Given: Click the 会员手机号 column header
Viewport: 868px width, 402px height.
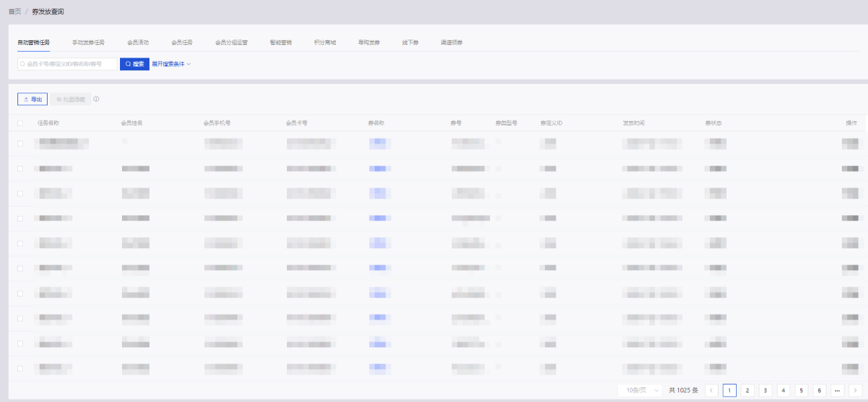Looking at the screenshot, I should [x=217, y=123].
